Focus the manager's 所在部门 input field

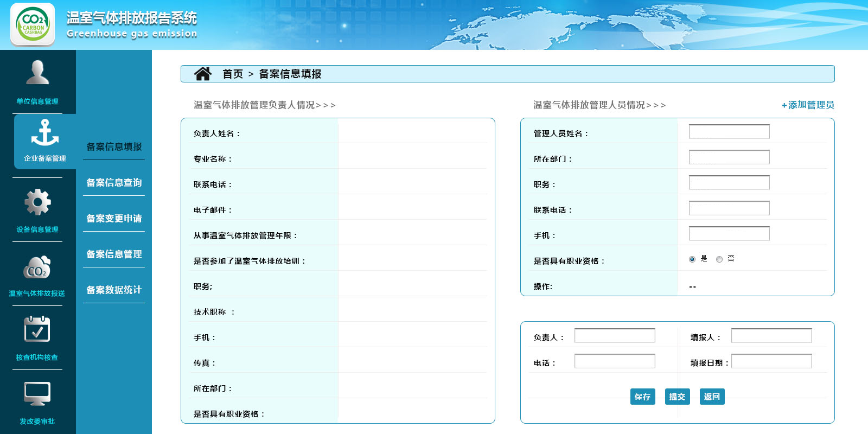pyautogui.click(x=729, y=157)
